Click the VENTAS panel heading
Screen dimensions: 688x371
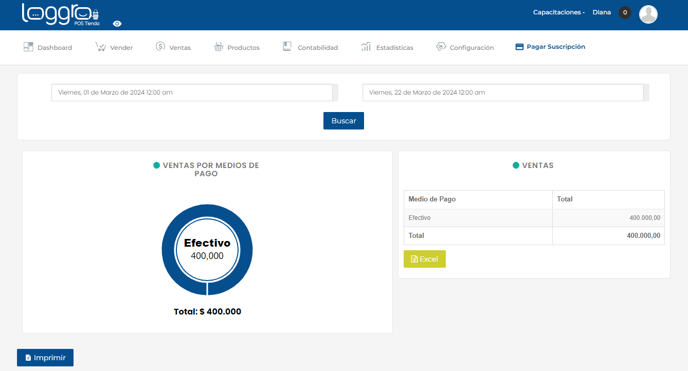(538, 165)
